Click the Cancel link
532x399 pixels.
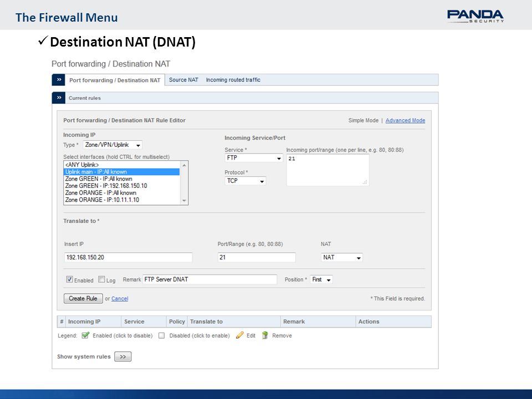[x=120, y=299]
